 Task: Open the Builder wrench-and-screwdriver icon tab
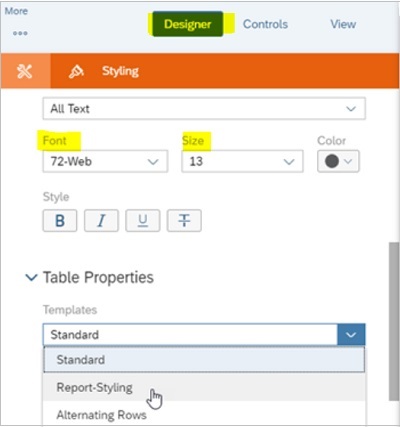(25, 71)
